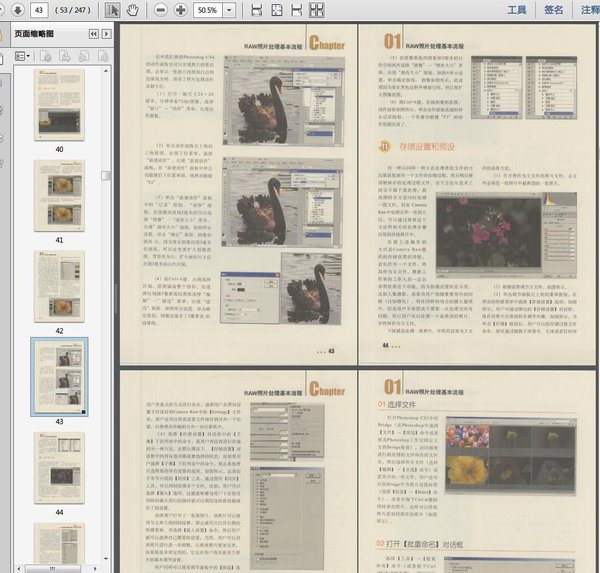This screenshot has height=573, width=600.
Task: Click the zoom out minus button
Action: 161,9
